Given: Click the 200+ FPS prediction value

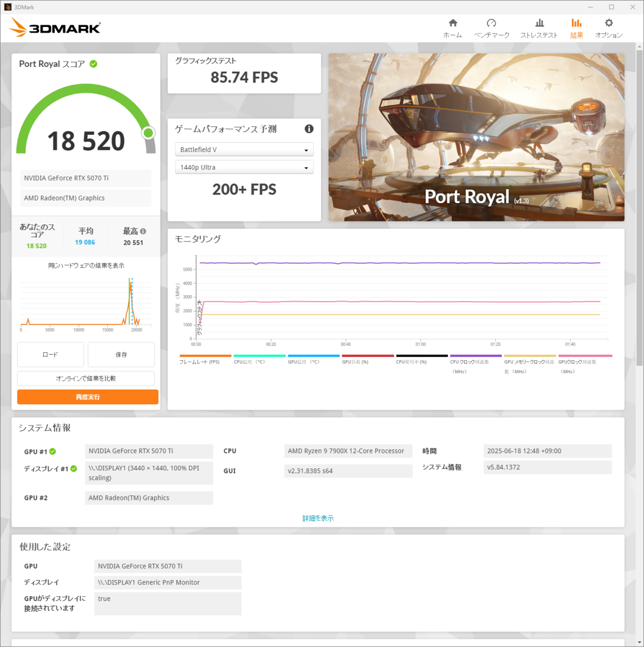Looking at the screenshot, I should pos(244,190).
